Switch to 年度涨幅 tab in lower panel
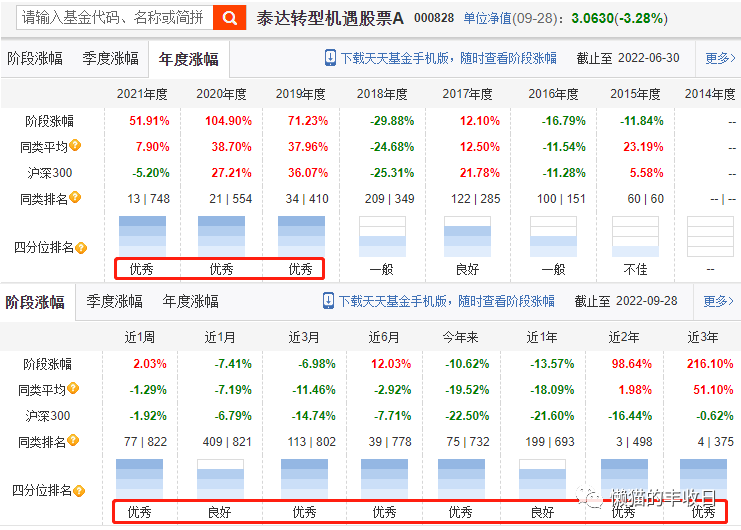The height and width of the screenshot is (530, 741). pyautogui.click(x=190, y=301)
